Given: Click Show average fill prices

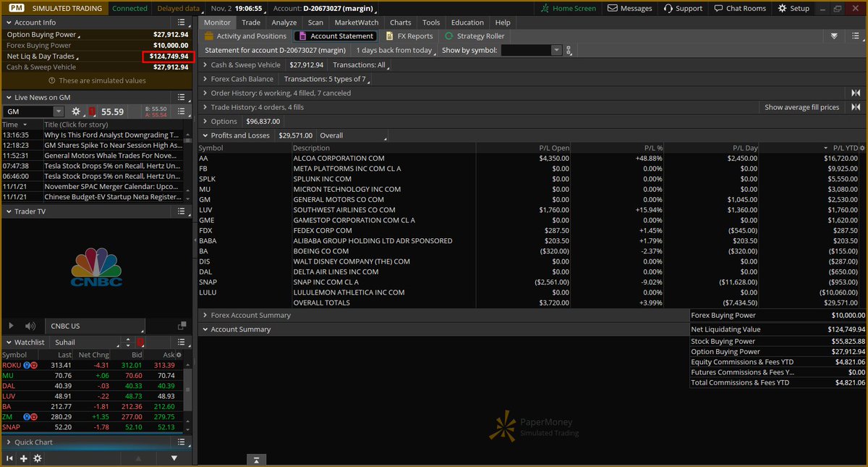Looking at the screenshot, I should coord(802,107).
